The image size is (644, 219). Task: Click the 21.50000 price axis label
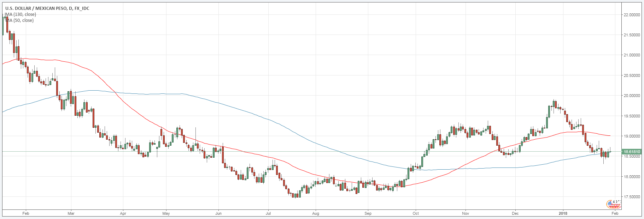point(632,35)
